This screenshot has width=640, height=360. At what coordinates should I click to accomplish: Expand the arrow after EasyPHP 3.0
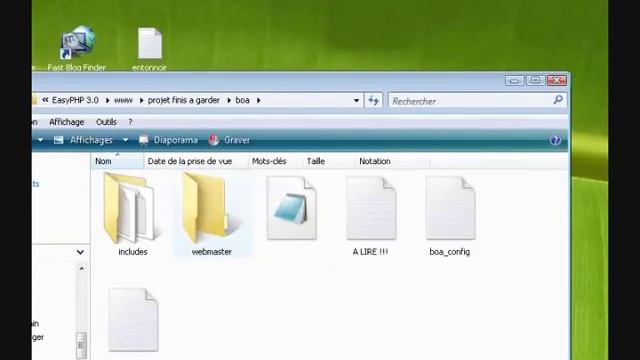click(x=107, y=100)
